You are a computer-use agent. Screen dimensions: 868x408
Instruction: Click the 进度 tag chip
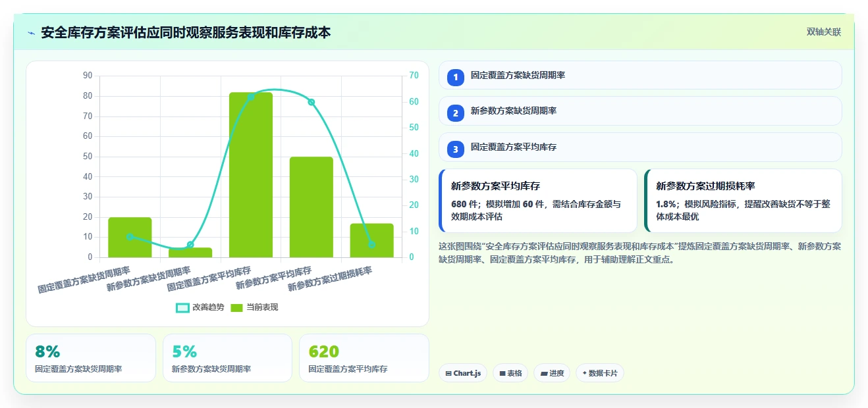(x=552, y=373)
